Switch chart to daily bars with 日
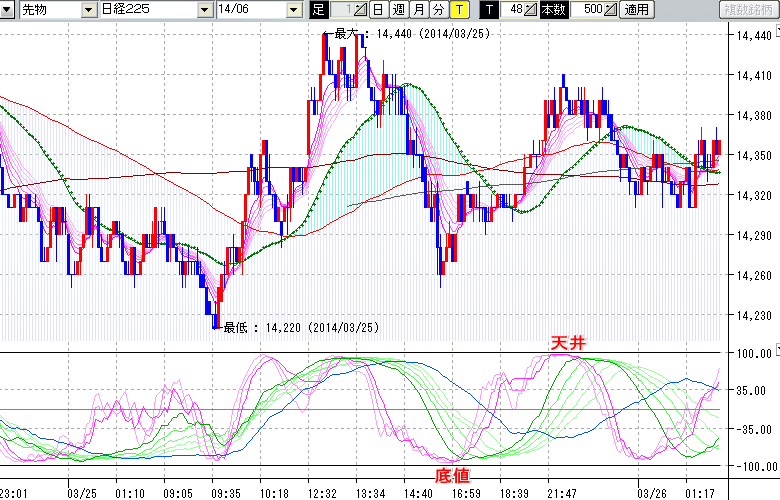Viewport: 780px width, 500px height. click(x=378, y=10)
